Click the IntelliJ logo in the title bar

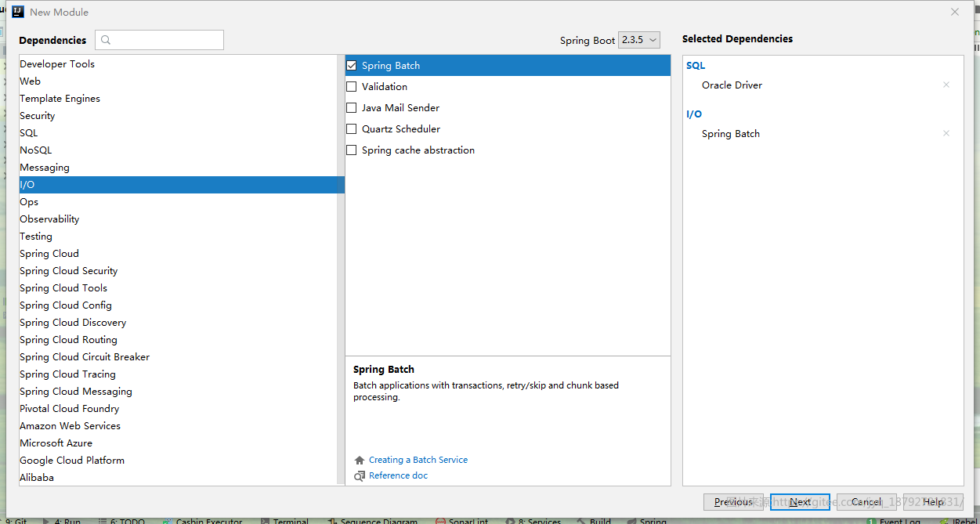pyautogui.click(x=18, y=12)
